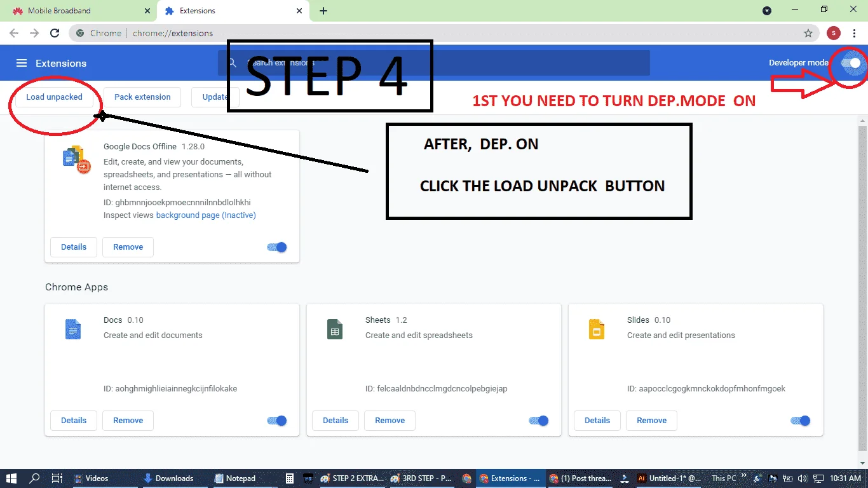Switch to Illustrator Untitled-1 taskbar window

pyautogui.click(x=669, y=478)
